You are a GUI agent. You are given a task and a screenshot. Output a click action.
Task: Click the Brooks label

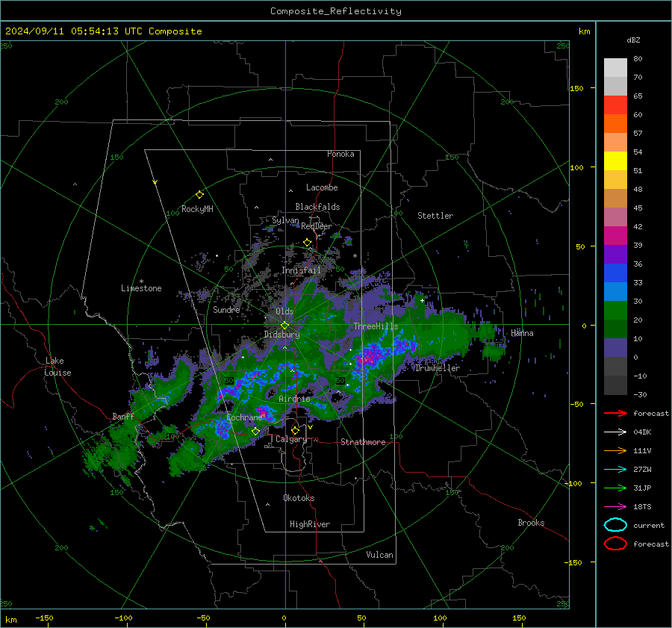click(531, 523)
